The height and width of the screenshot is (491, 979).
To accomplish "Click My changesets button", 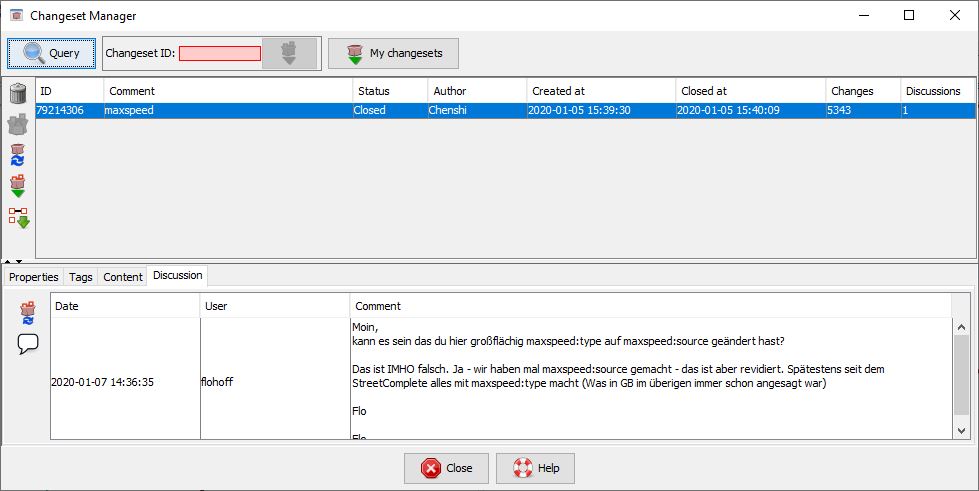I will [392, 53].
